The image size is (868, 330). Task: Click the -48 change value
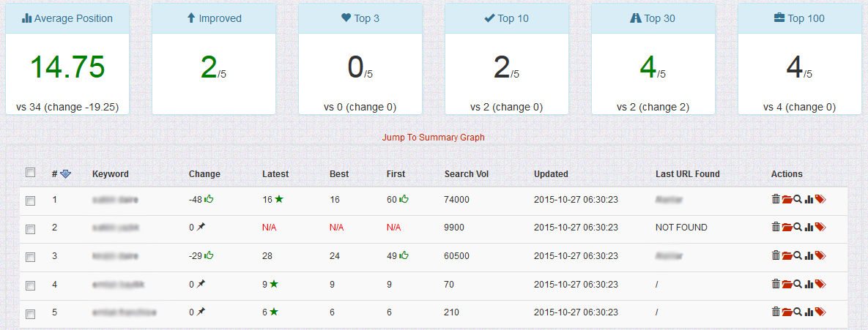(196, 199)
